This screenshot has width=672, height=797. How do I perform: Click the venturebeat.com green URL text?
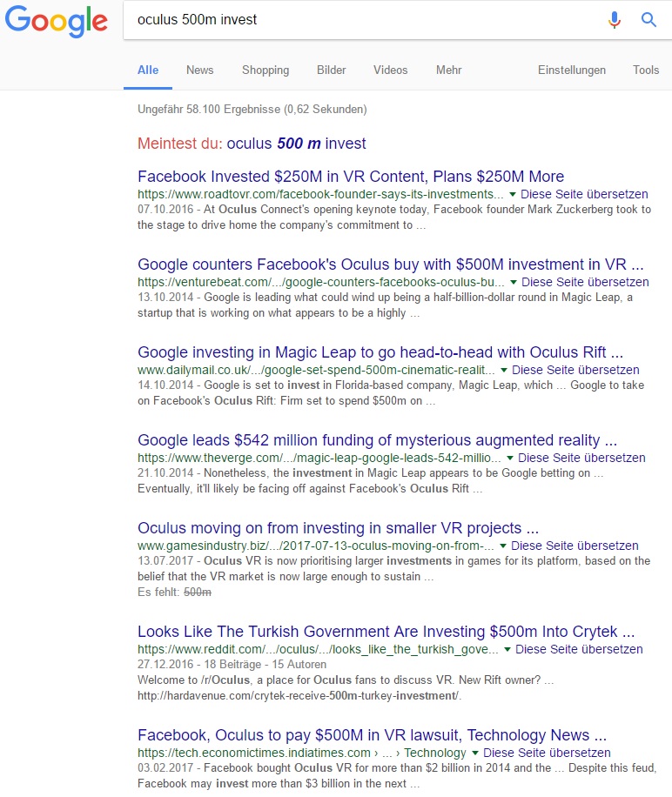pyautogui.click(x=321, y=282)
